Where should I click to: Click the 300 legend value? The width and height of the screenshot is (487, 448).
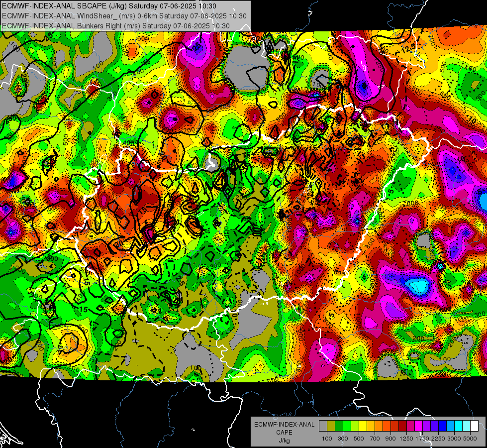click(x=343, y=439)
